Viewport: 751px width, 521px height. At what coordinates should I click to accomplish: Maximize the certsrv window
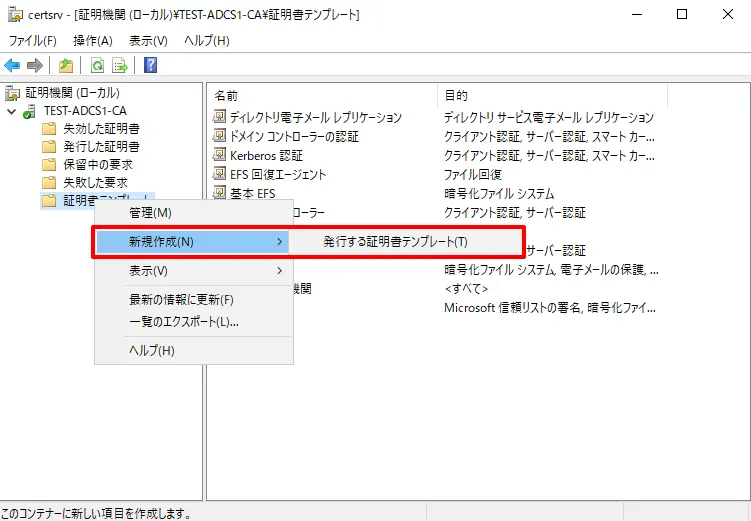682,14
